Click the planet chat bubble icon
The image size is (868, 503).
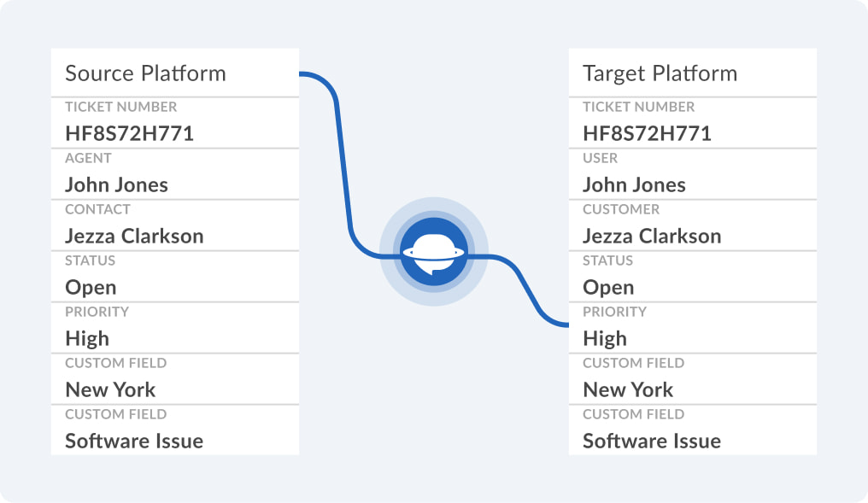433,252
